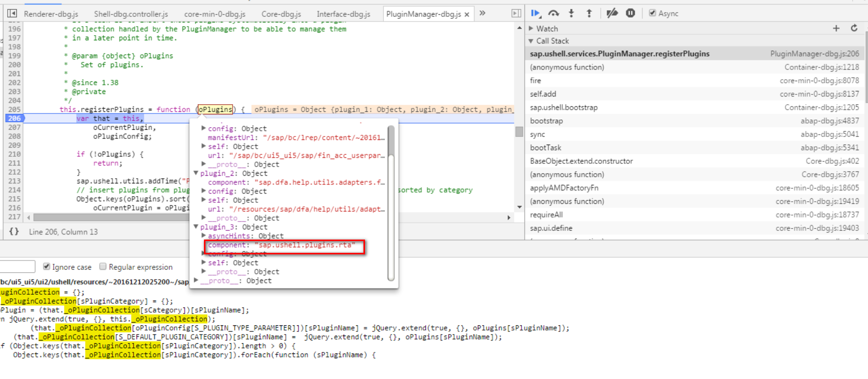Step over next function call
Viewport: 868px width, 379px height.
(x=554, y=13)
